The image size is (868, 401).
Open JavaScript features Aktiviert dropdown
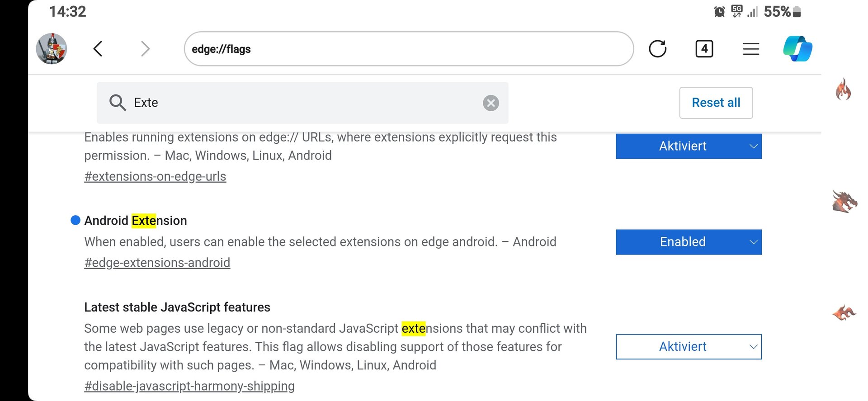tap(689, 347)
